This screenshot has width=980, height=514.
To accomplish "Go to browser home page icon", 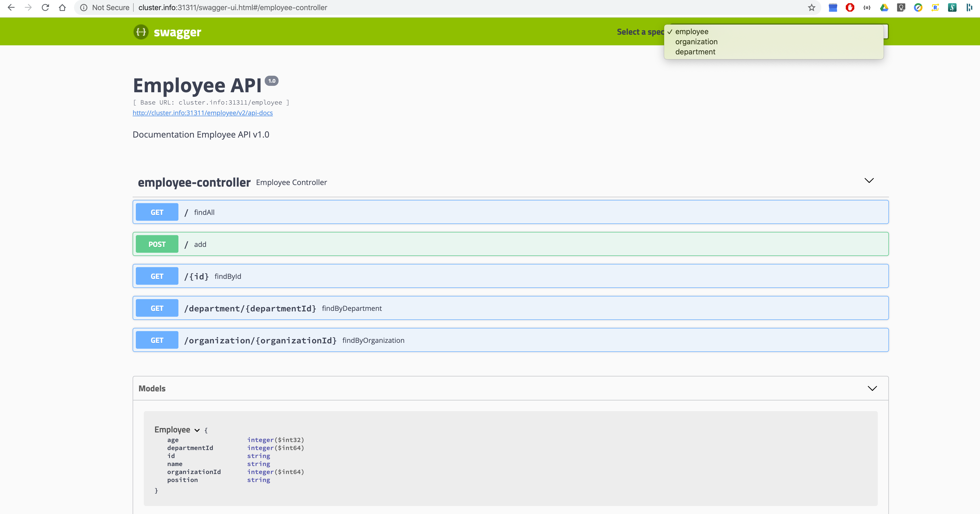I will 62,8.
